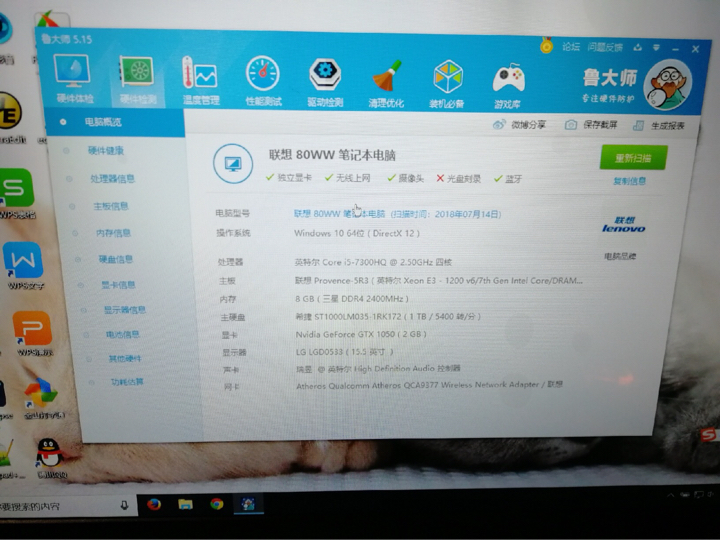720x540 pixels.
Task: Click 保存截屏 to save screenshot
Action: pos(591,124)
